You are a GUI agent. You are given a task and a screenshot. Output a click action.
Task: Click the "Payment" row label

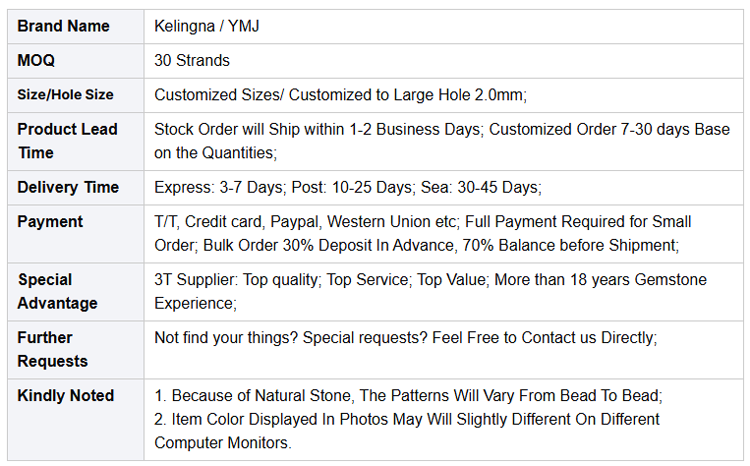click(50, 221)
